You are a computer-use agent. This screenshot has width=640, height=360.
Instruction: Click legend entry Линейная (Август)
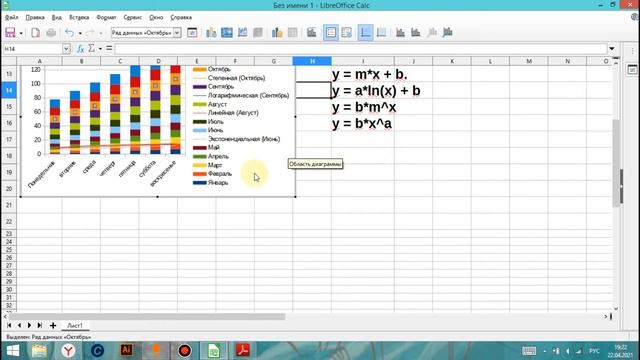tap(226, 113)
